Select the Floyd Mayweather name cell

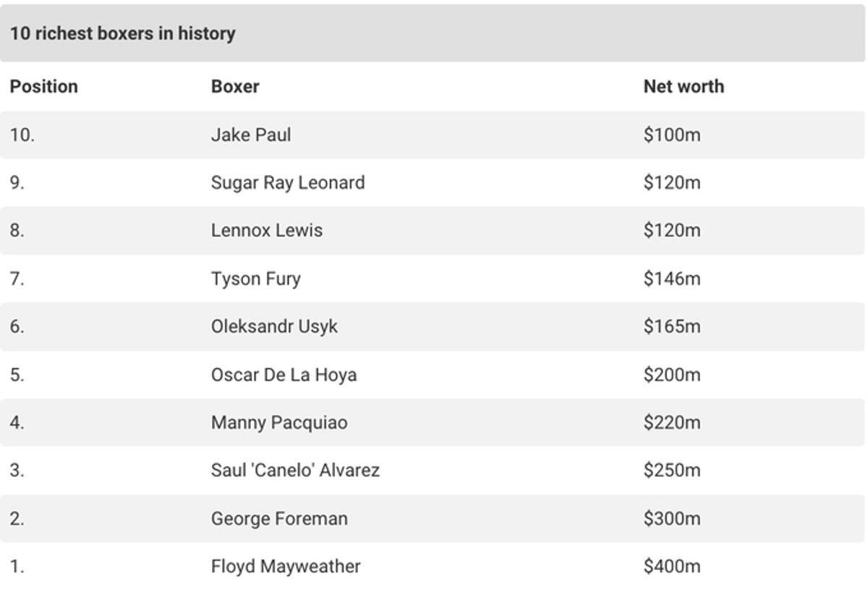coord(286,567)
